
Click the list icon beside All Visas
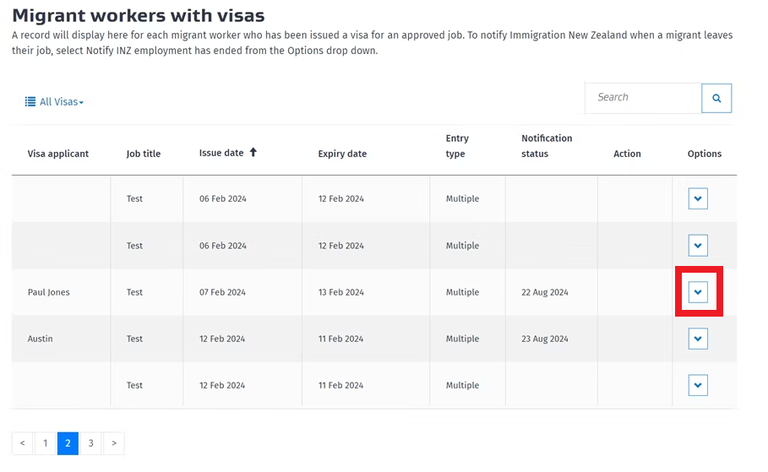[x=30, y=102]
